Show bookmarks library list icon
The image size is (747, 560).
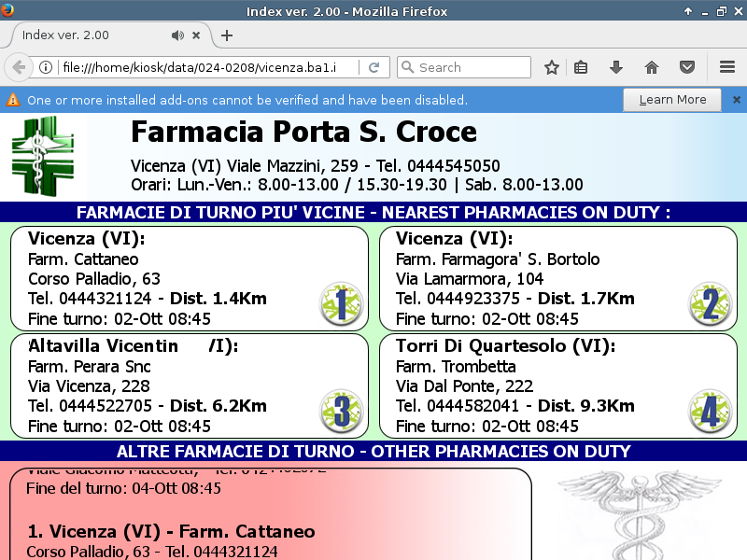coord(581,67)
